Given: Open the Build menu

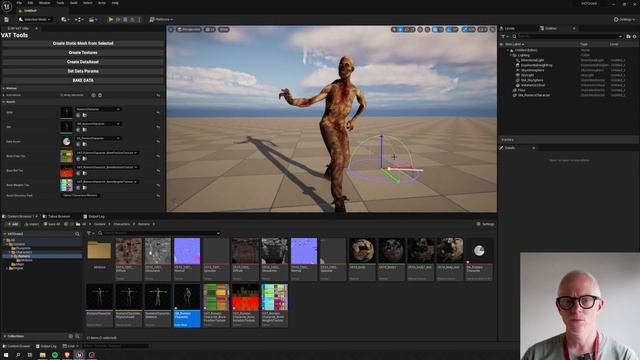Looking at the screenshot, I should 74,3.
